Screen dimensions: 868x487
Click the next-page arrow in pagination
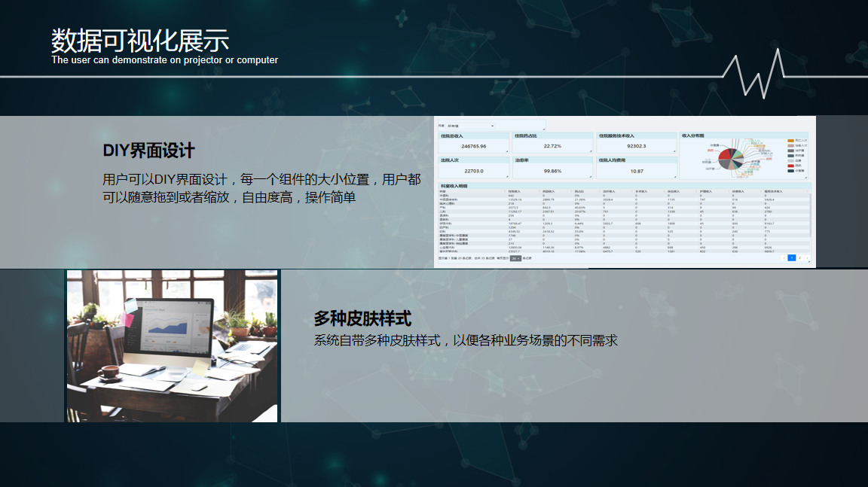(808, 257)
